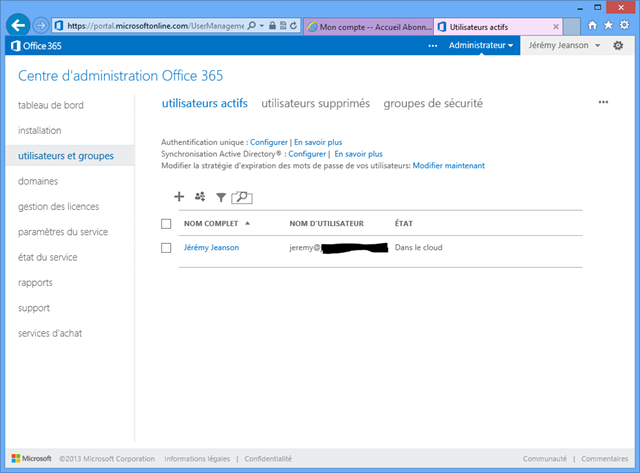
Task: Open browser Favorites star icon
Action: (x=608, y=25)
